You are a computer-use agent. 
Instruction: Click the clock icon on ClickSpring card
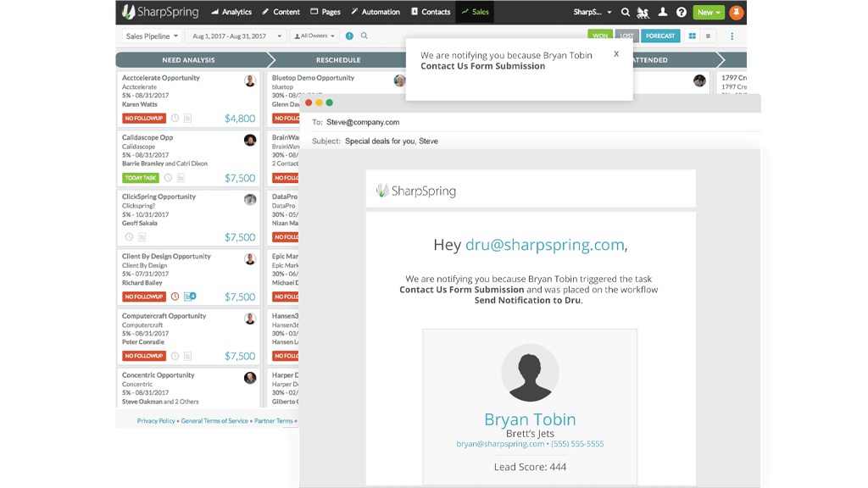tap(129, 237)
